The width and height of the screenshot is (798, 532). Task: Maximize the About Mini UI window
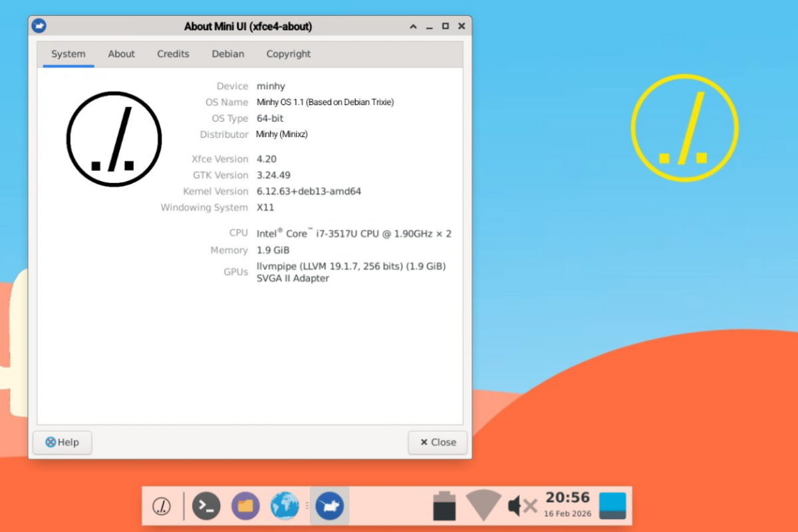click(x=446, y=27)
